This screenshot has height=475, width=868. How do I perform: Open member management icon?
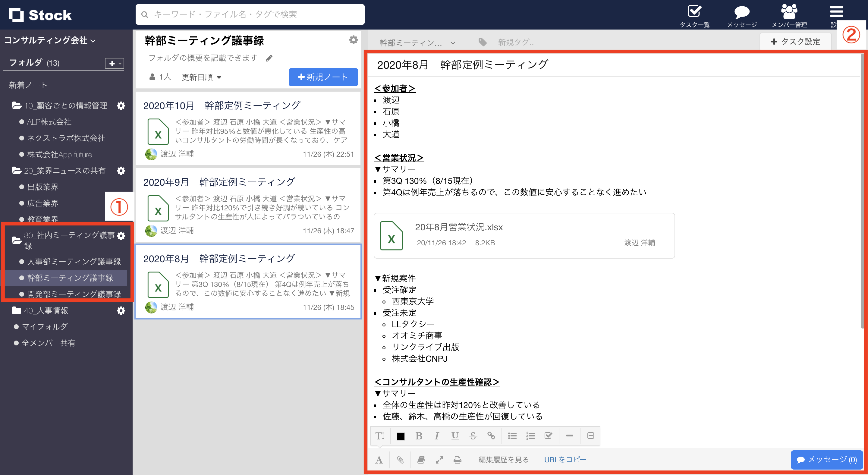(x=789, y=11)
